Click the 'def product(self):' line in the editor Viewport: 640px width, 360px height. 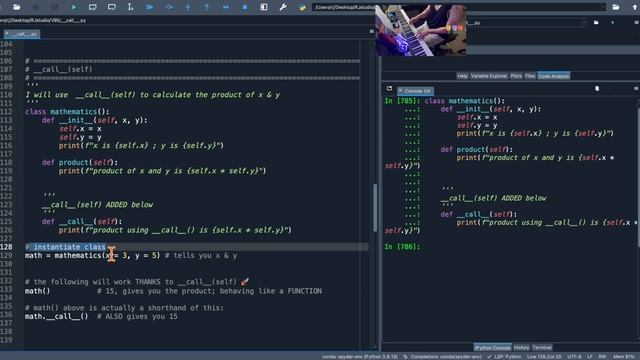[80, 162]
